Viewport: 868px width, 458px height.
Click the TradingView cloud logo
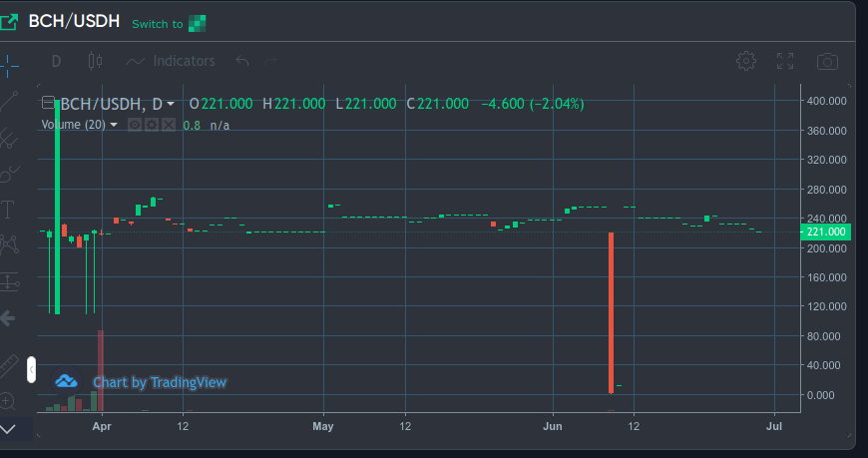point(66,381)
